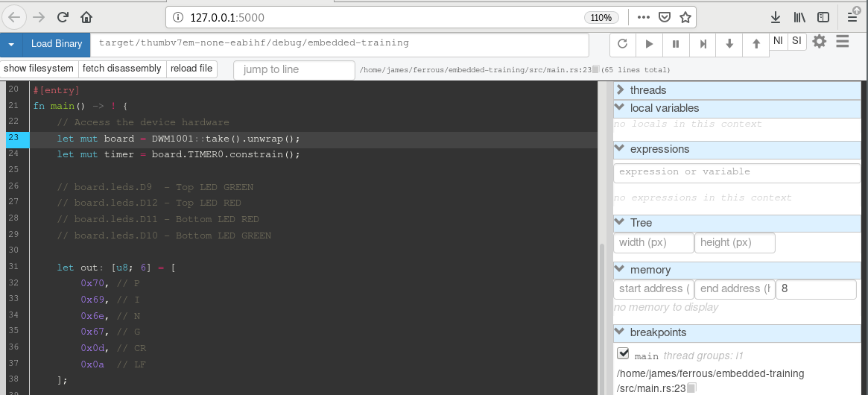Pause the running program
This screenshot has height=395, width=868.
tap(676, 44)
